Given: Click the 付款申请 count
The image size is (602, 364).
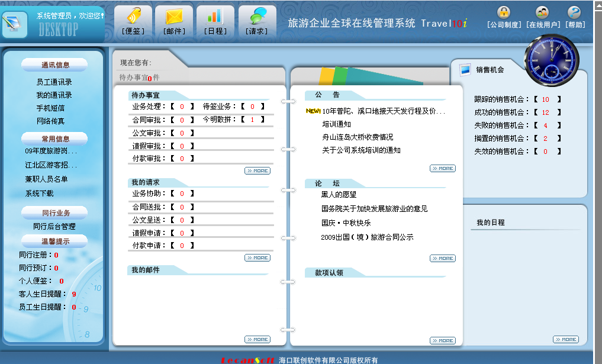Looking at the screenshot, I should (x=182, y=246).
